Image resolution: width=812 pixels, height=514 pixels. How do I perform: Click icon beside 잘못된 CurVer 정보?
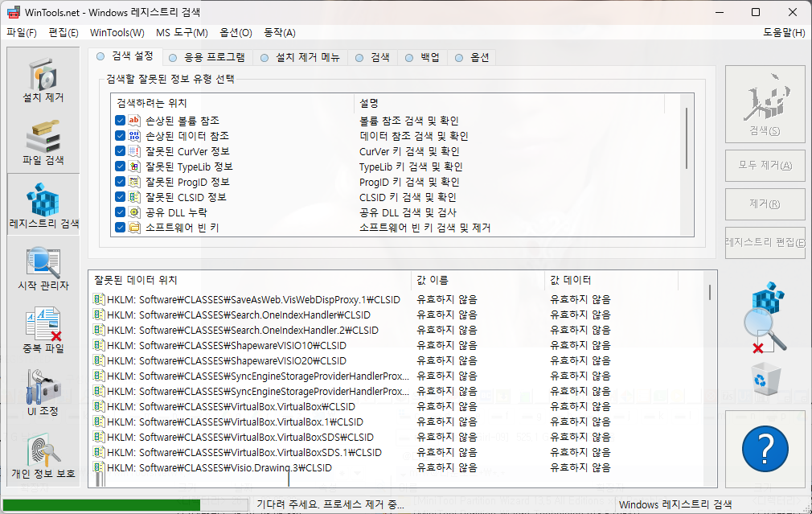[x=134, y=150]
